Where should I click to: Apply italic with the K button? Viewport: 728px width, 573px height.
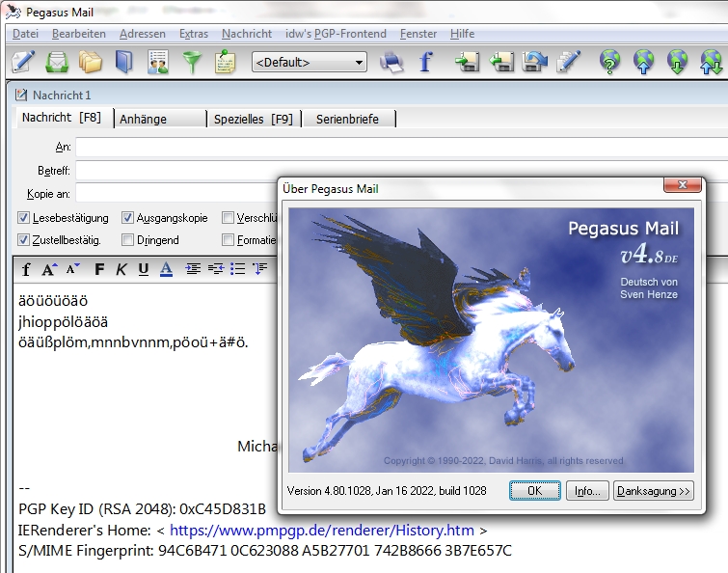(x=121, y=269)
